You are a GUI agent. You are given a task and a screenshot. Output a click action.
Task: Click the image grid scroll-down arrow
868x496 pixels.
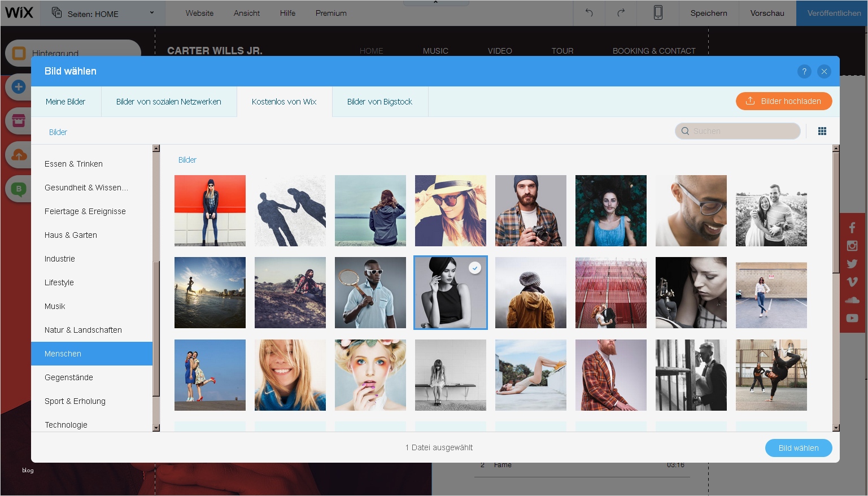tap(836, 428)
